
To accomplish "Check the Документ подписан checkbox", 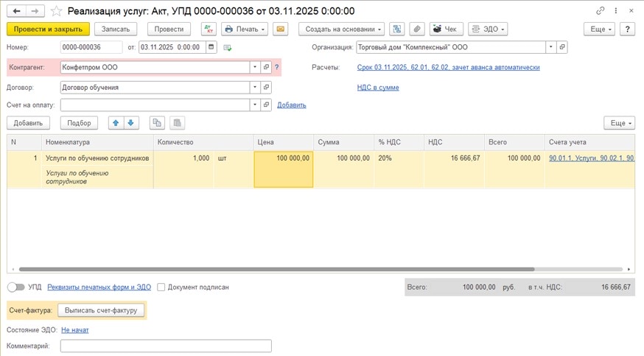I will click(161, 287).
